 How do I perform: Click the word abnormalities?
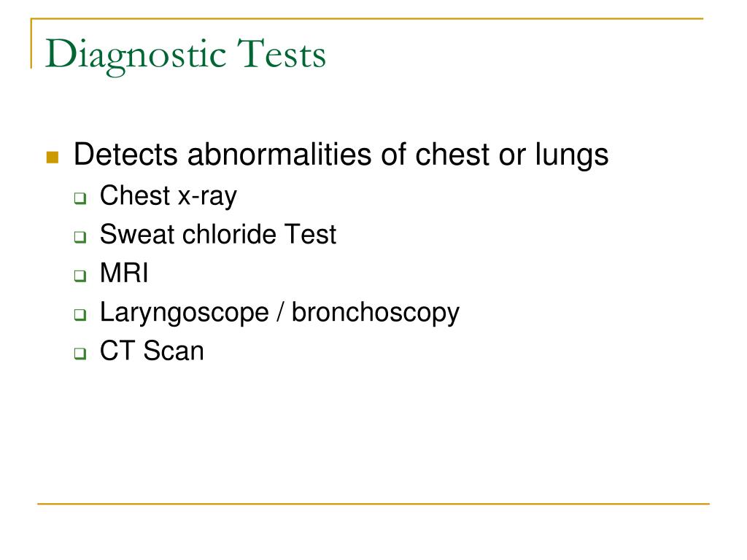tap(279, 155)
